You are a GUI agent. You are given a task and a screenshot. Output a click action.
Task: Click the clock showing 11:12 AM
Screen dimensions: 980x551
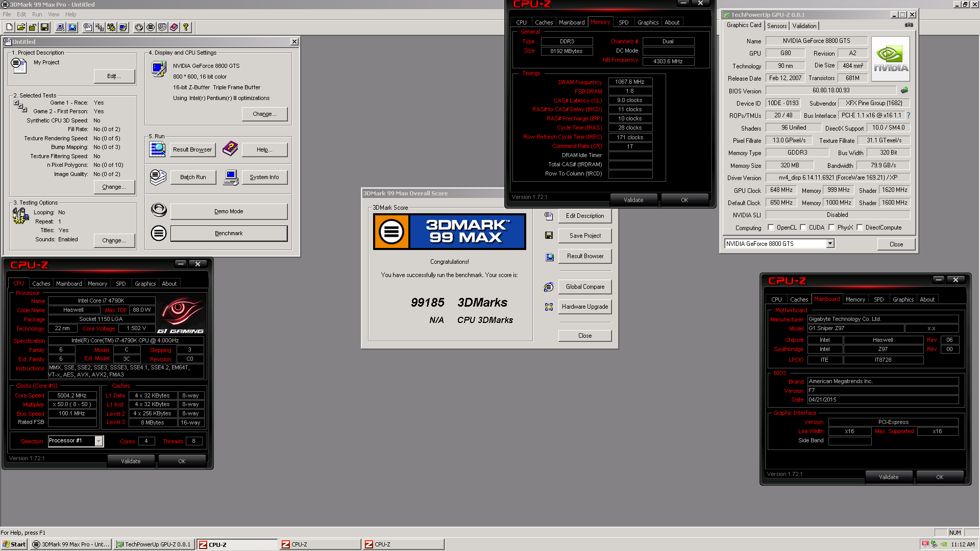[963, 544]
